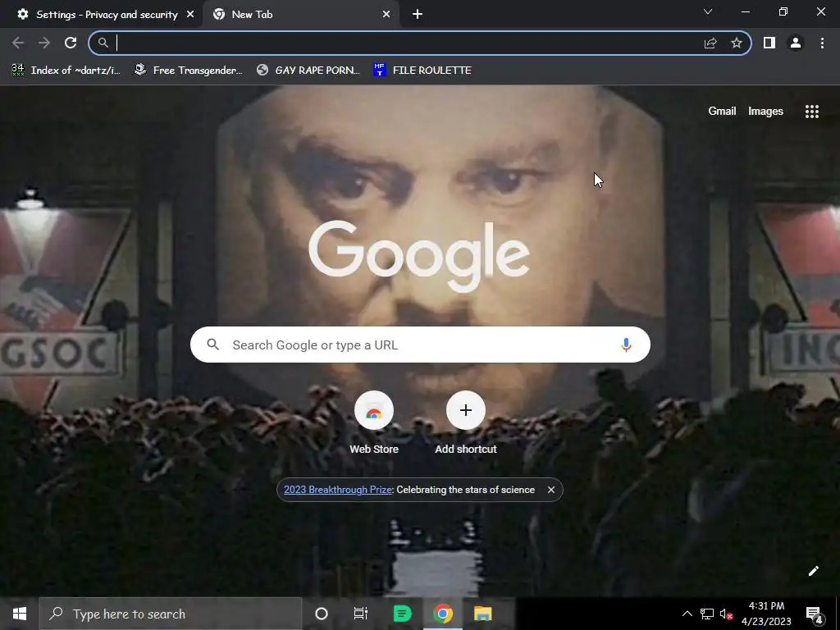Click the Google logo
The image size is (840, 630).
pos(419,257)
